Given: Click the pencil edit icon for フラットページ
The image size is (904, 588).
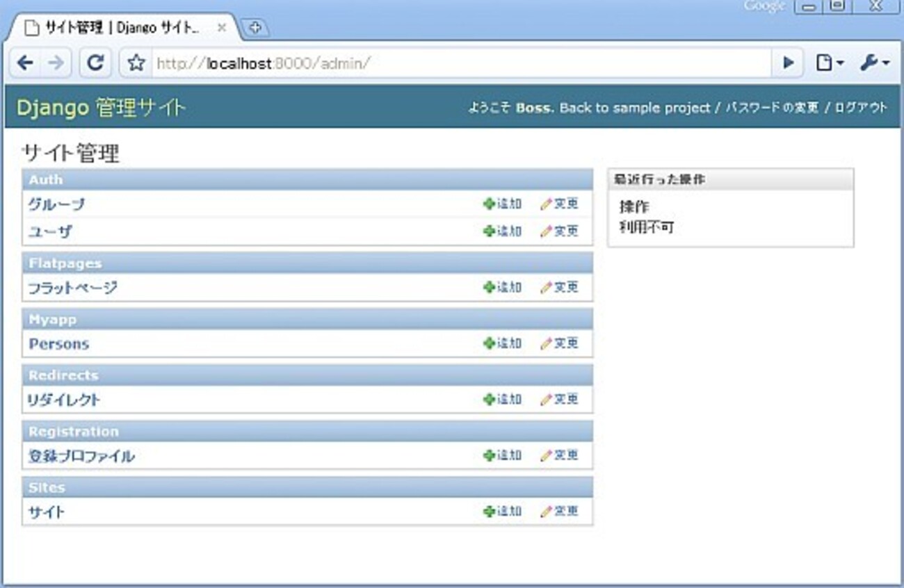Looking at the screenshot, I should pos(546,287).
